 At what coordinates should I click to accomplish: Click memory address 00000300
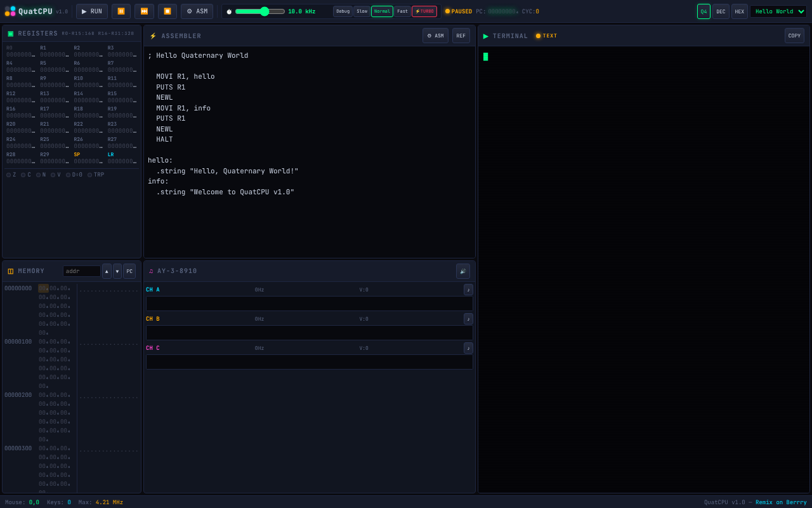(x=18, y=448)
